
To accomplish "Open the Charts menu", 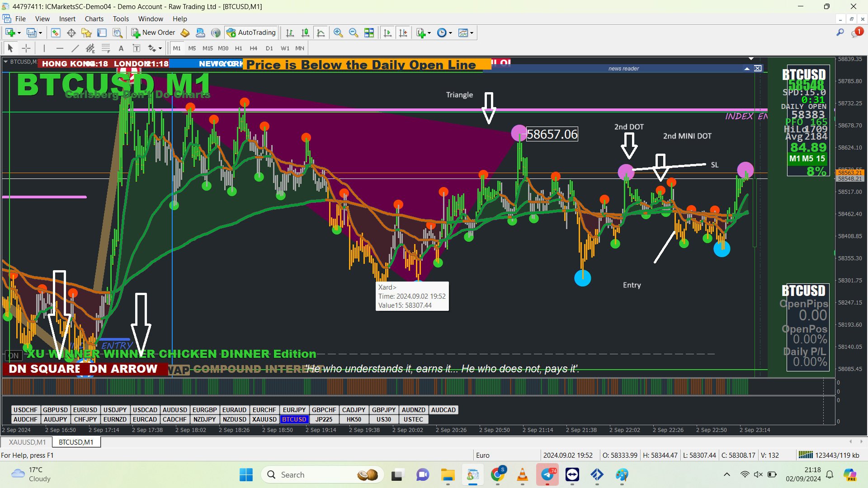I will tap(94, 19).
